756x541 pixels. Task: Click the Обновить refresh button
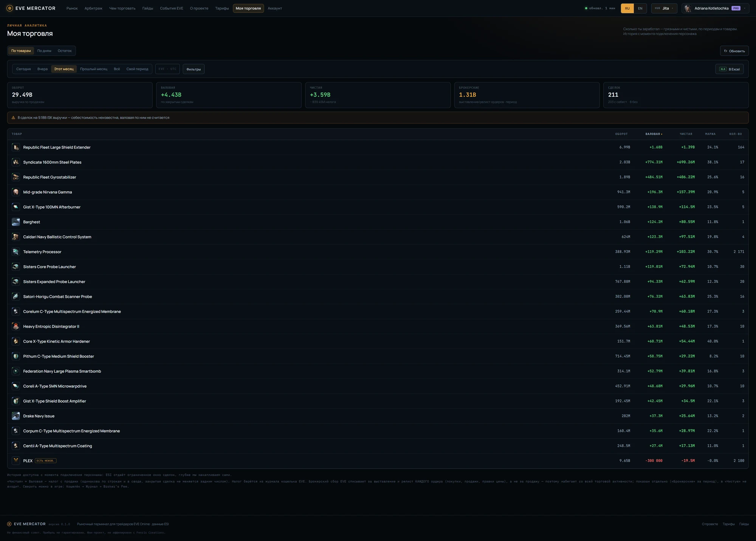pyautogui.click(x=734, y=51)
